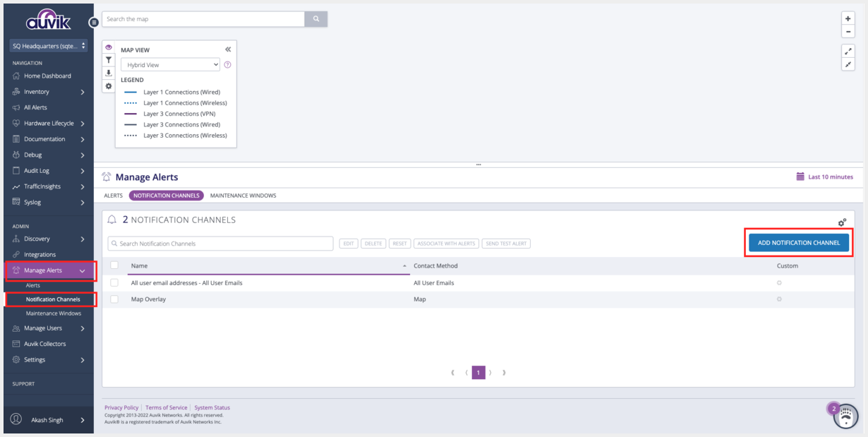Check the All user email addresses row
This screenshot has height=437, width=868.
click(114, 282)
